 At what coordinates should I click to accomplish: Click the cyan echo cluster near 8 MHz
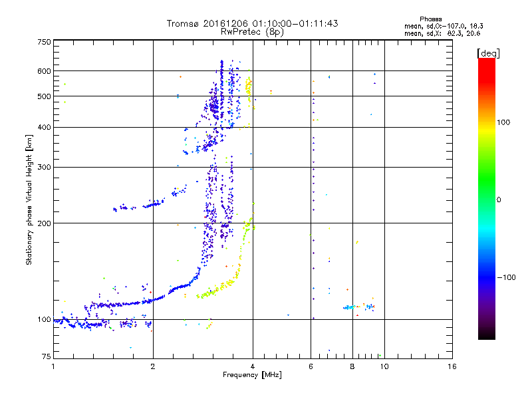pos(350,307)
